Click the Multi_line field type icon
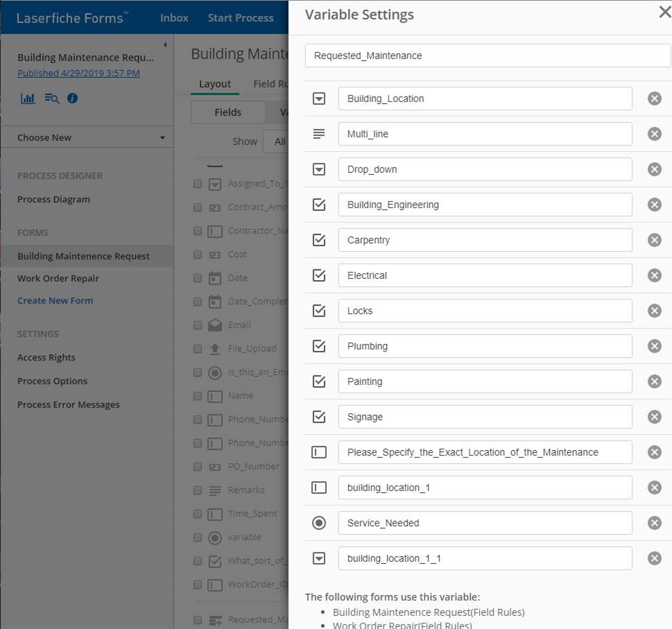This screenshot has width=672, height=629. click(x=319, y=134)
